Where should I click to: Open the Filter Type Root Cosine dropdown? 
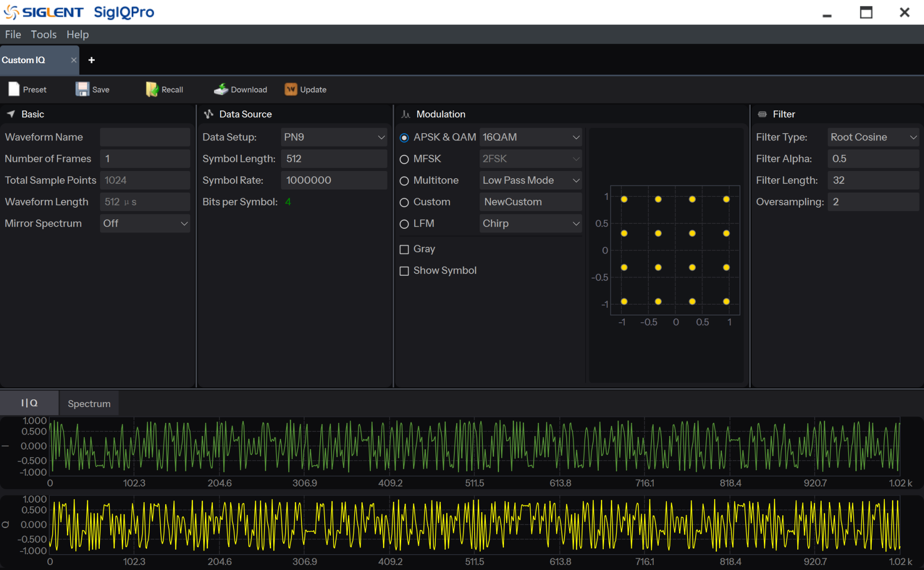click(873, 137)
